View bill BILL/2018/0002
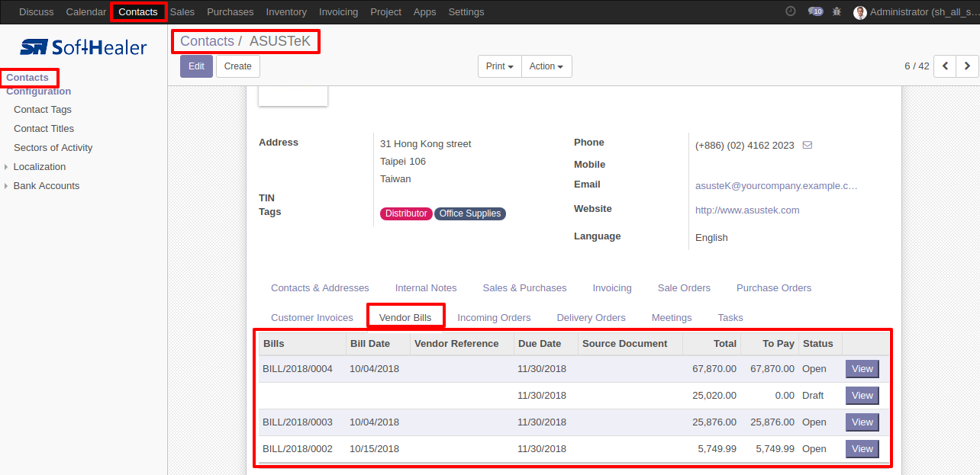 click(862, 449)
